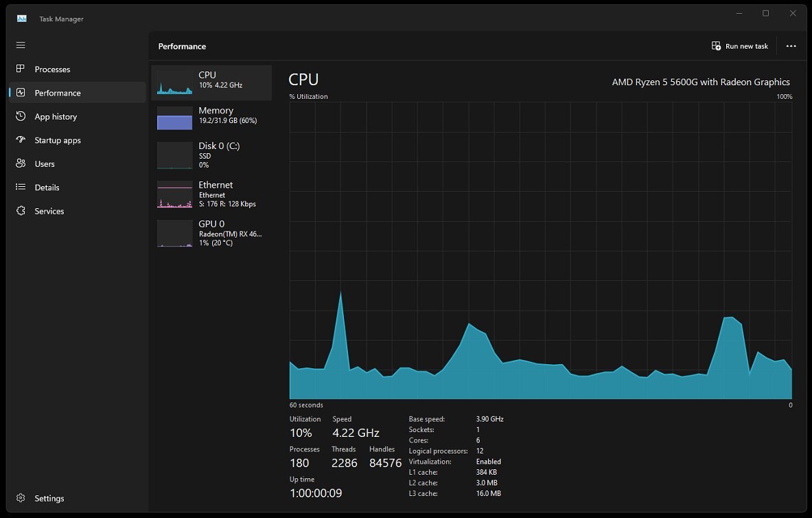Viewport: 812px width, 518px height.
Task: Click the Logical processors value 12
Action: pyautogui.click(x=480, y=451)
